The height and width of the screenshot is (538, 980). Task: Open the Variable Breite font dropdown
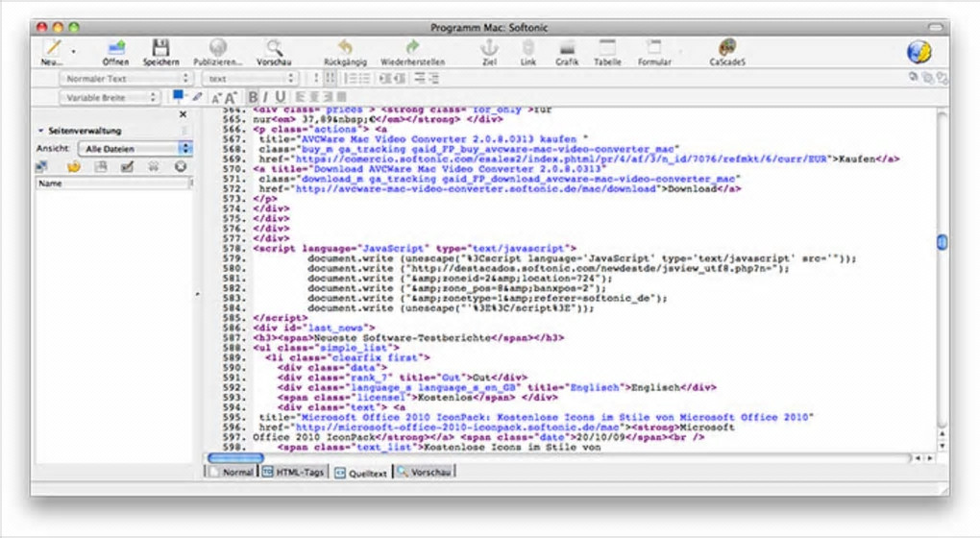click(x=110, y=97)
